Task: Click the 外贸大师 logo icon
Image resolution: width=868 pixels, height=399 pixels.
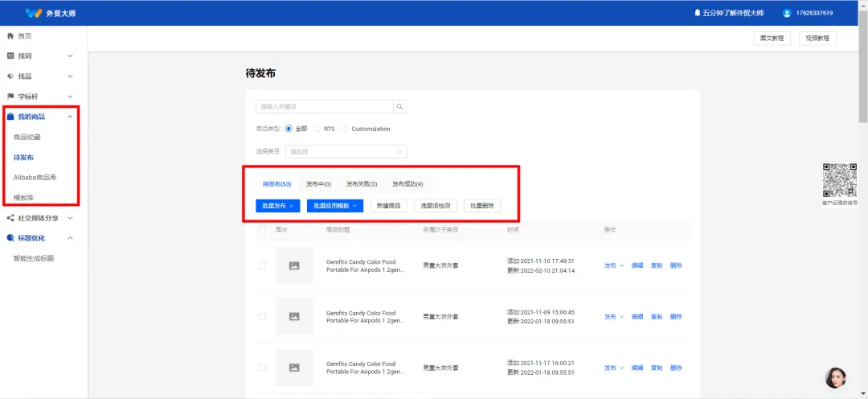Action: coord(34,13)
